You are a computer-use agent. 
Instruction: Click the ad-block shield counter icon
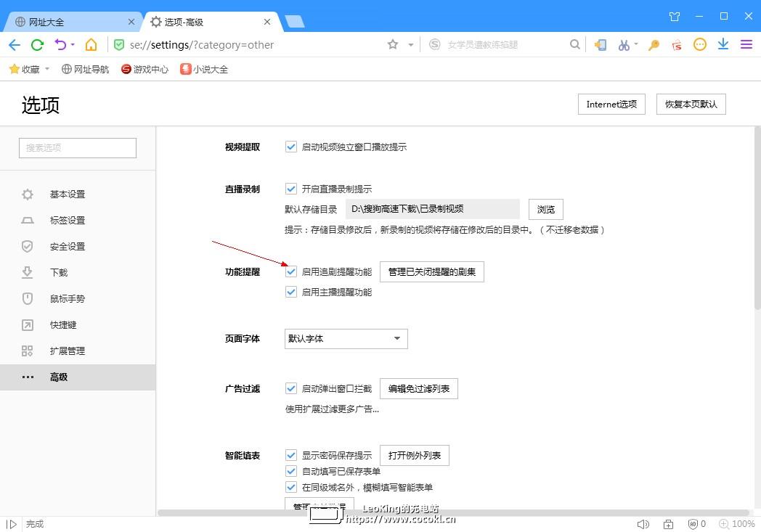click(697, 524)
